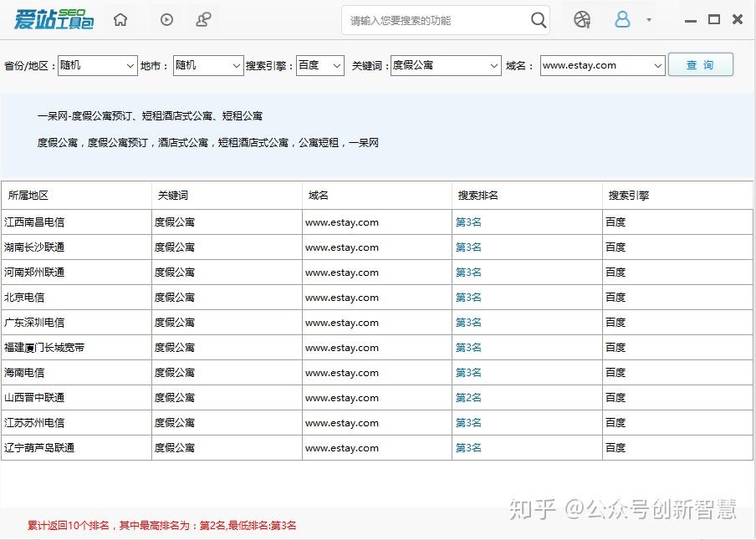Click www.estay.com in the 北京电信 row
The image size is (756, 540).
tap(342, 298)
